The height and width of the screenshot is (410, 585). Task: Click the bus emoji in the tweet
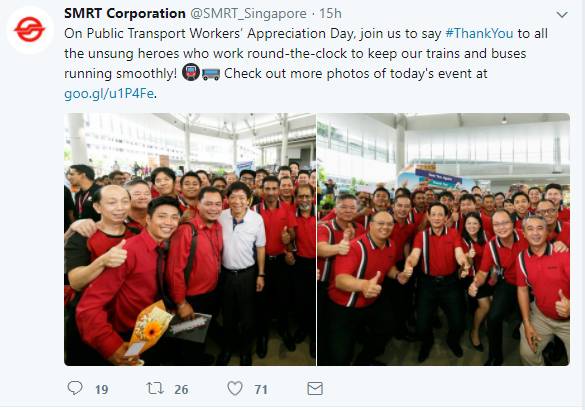click(211, 74)
